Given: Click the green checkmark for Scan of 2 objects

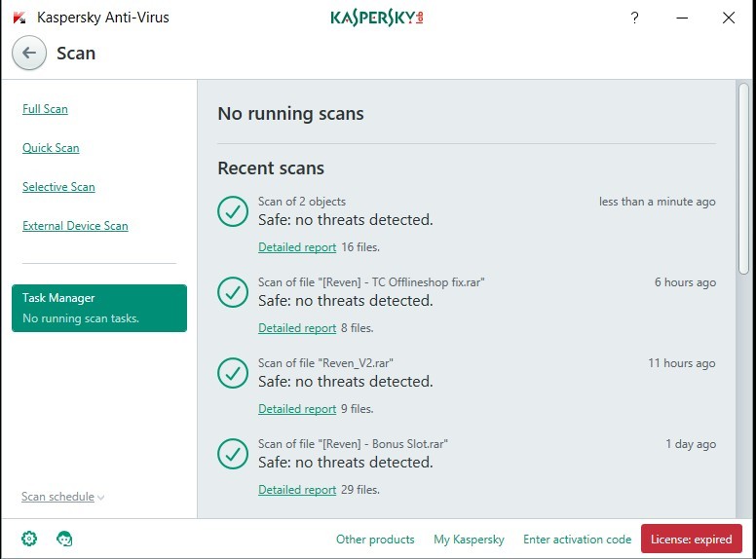Looking at the screenshot, I should [233, 211].
